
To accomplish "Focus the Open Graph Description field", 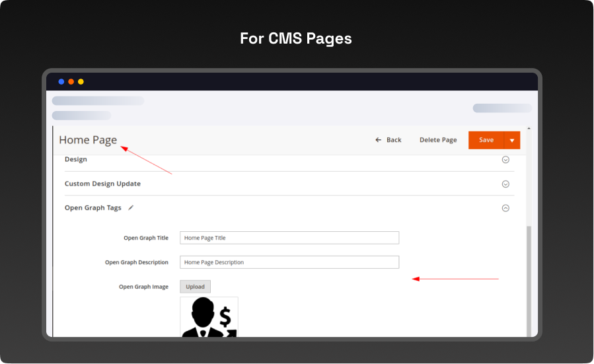I will point(289,262).
